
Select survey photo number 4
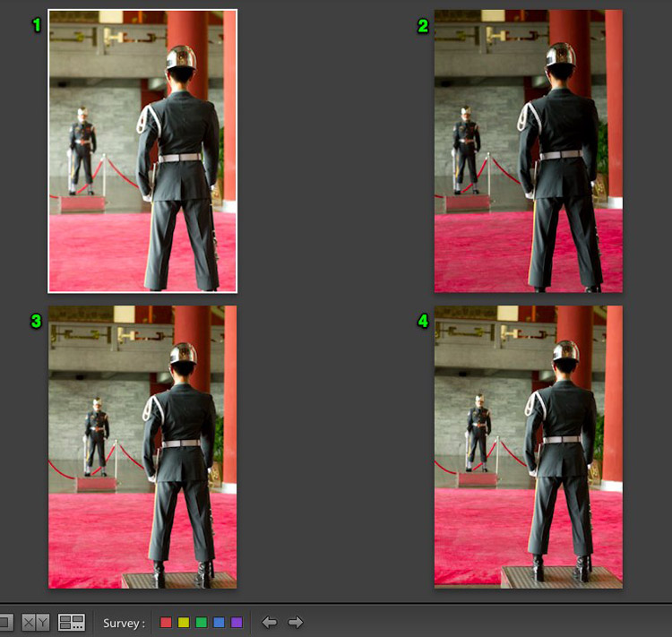click(528, 446)
